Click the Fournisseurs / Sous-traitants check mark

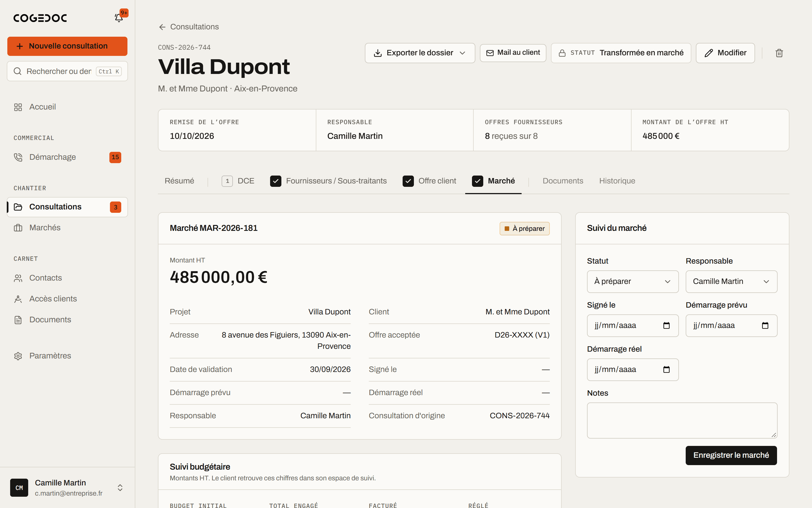click(x=275, y=181)
